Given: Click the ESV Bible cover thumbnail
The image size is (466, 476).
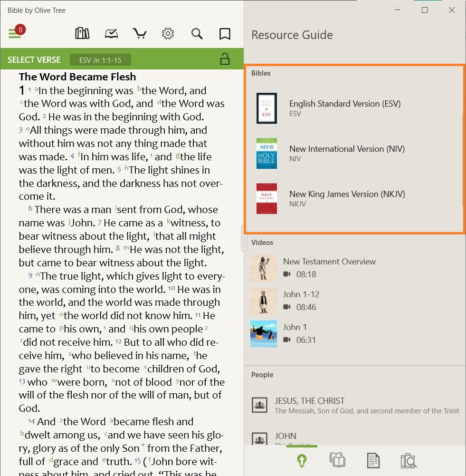Looking at the screenshot, I should point(266,108).
